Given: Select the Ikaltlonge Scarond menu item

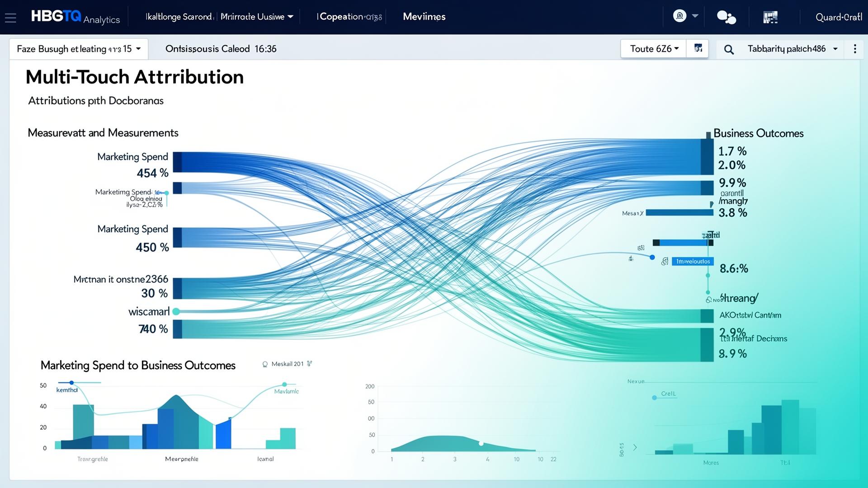Looking at the screenshot, I should (179, 17).
